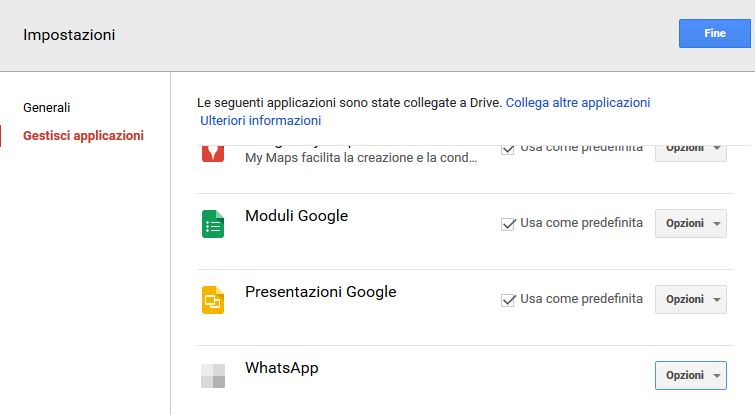Screen dimensions: 755x415
Task: Follow the 'Ulteriori informazioni' link
Action: tap(261, 121)
